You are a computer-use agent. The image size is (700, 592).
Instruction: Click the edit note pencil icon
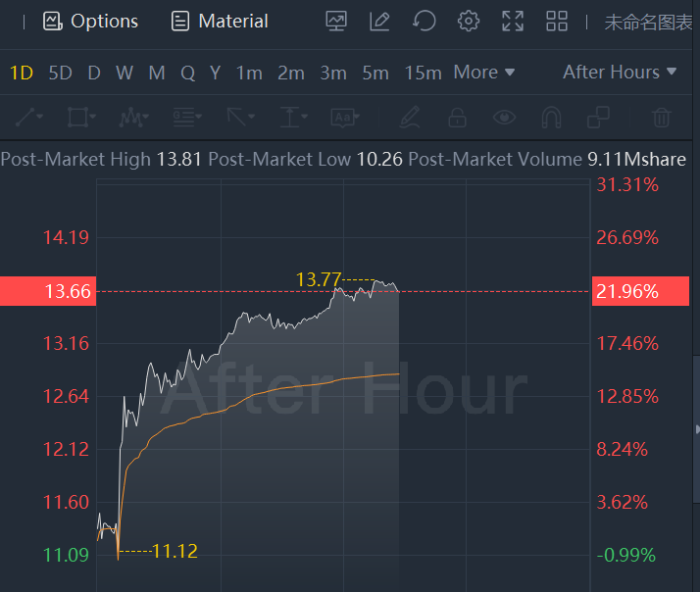pyautogui.click(x=379, y=21)
